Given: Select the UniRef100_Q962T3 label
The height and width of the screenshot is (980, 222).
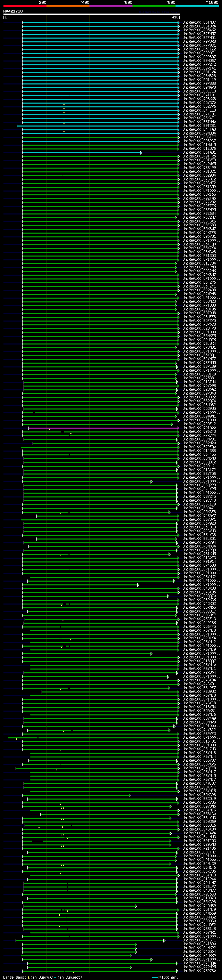Looking at the screenshot, I should coord(199,432).
